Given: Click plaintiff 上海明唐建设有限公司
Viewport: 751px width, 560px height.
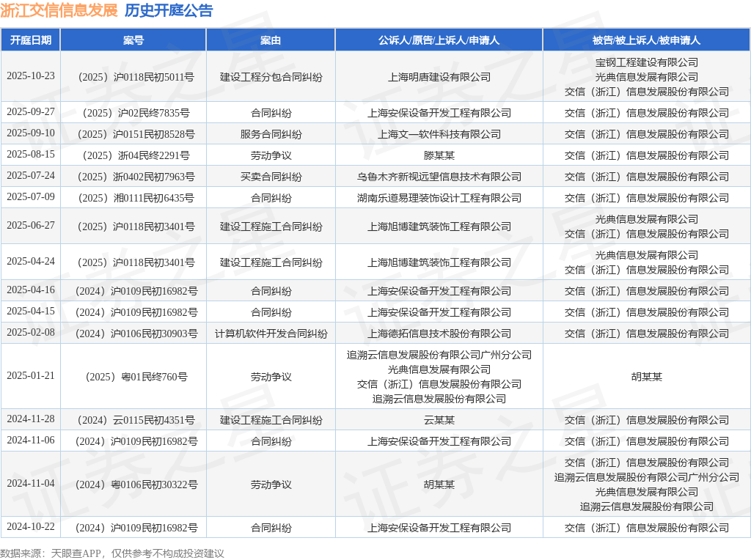Looking at the screenshot, I should 439,77.
